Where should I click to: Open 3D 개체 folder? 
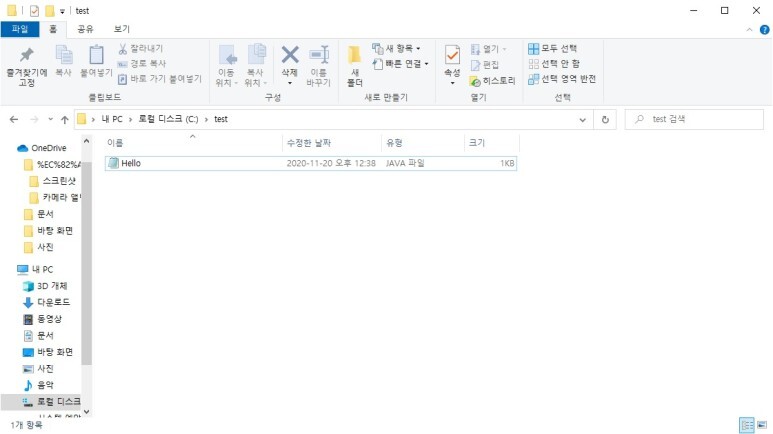(x=45, y=286)
